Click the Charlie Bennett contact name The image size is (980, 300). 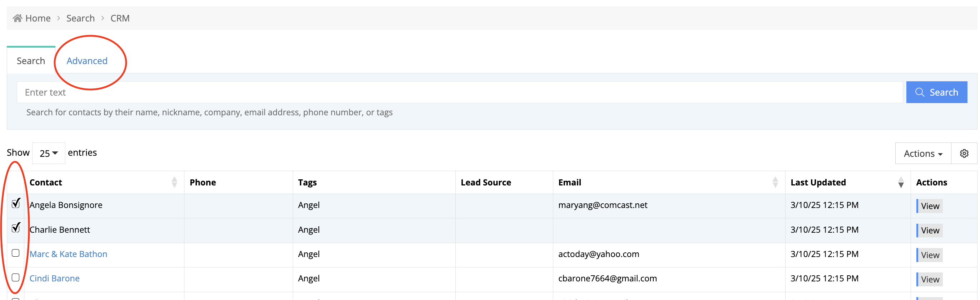coord(60,229)
